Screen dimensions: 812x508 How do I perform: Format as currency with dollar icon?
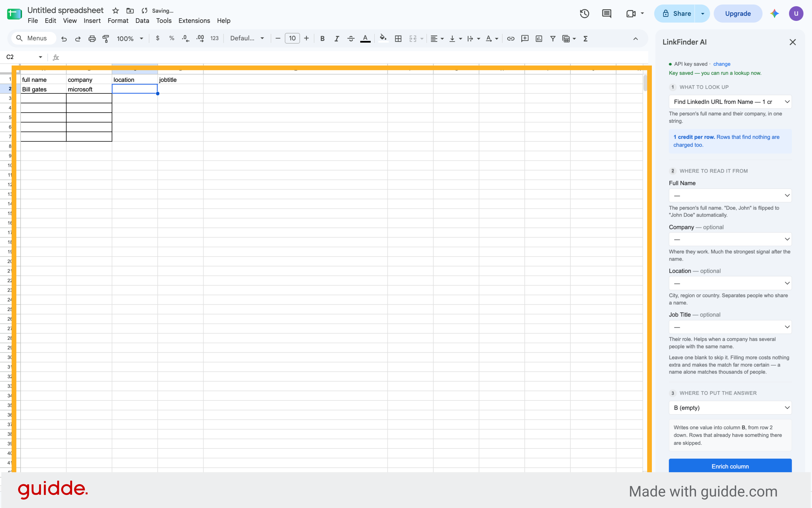tap(158, 38)
